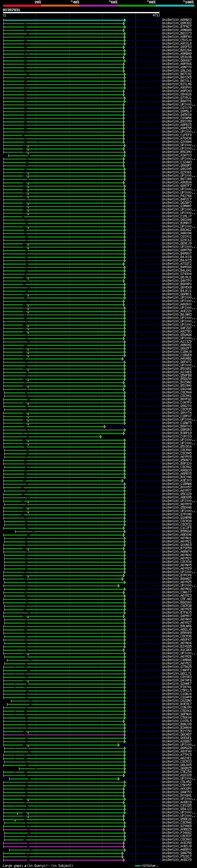Select UniRef100_Q9SF53 entry

click(x=177, y=47)
